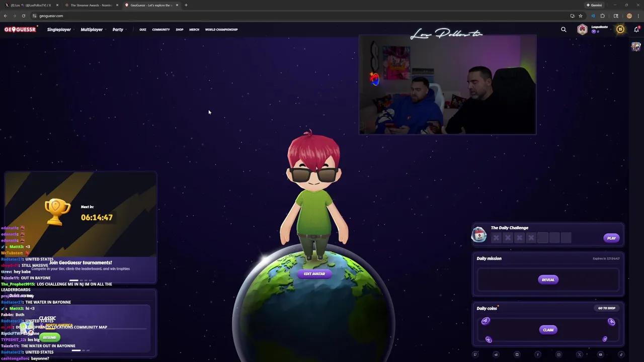The width and height of the screenshot is (644, 362).
Task: Click the Daily Challenge calendar icon
Action: click(x=479, y=234)
